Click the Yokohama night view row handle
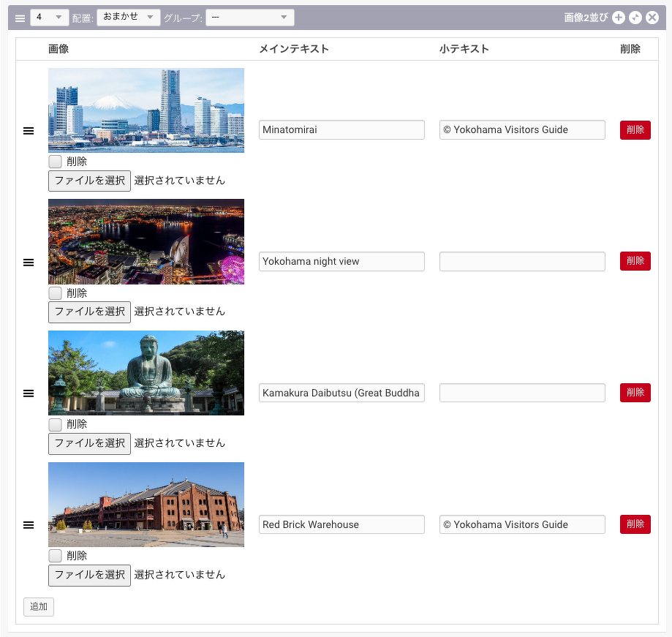The width and height of the screenshot is (672, 637). click(29, 262)
